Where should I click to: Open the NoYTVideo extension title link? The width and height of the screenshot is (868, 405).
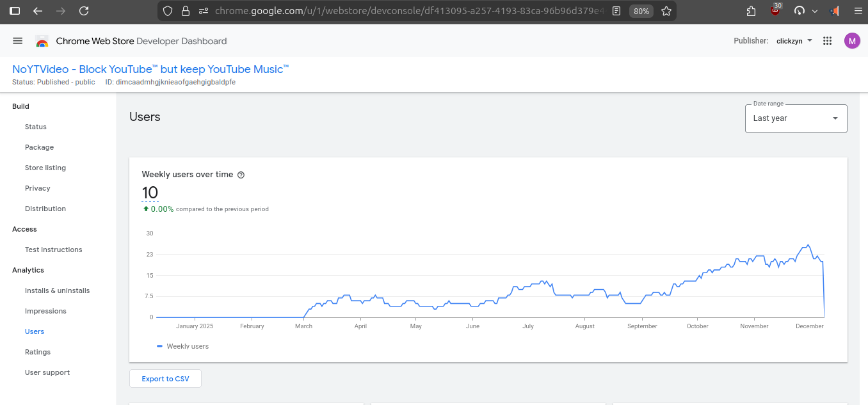click(150, 69)
